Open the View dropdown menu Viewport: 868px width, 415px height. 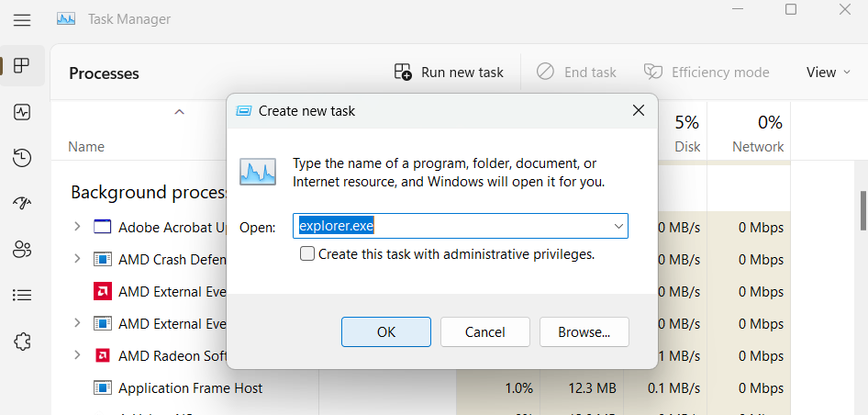click(x=828, y=72)
